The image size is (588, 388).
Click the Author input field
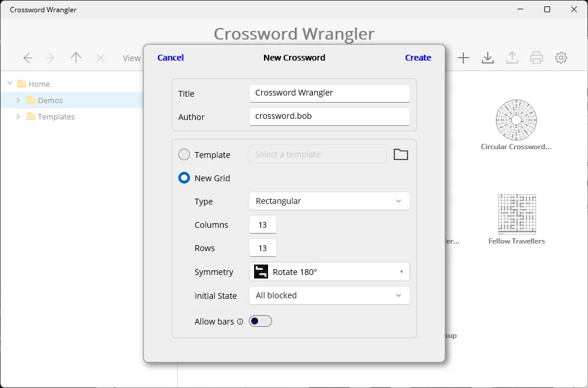329,117
